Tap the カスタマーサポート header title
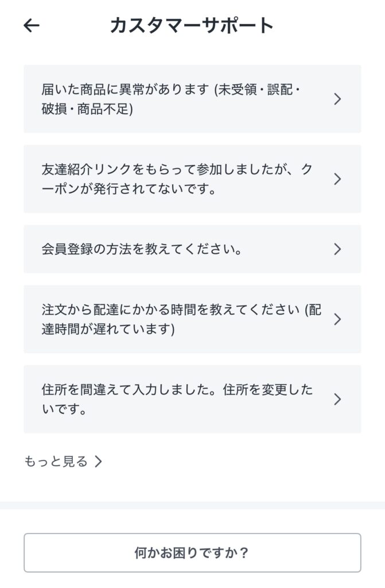The image size is (385, 588). [192, 25]
